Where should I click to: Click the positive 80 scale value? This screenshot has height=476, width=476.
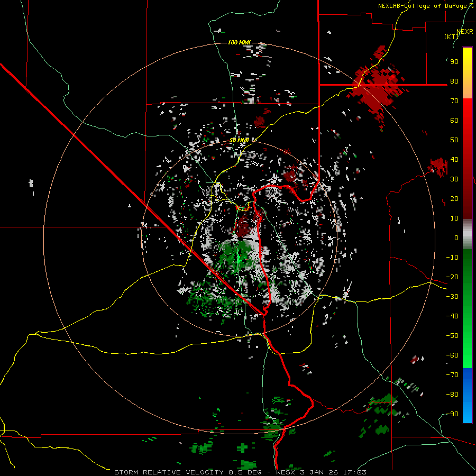(x=454, y=81)
